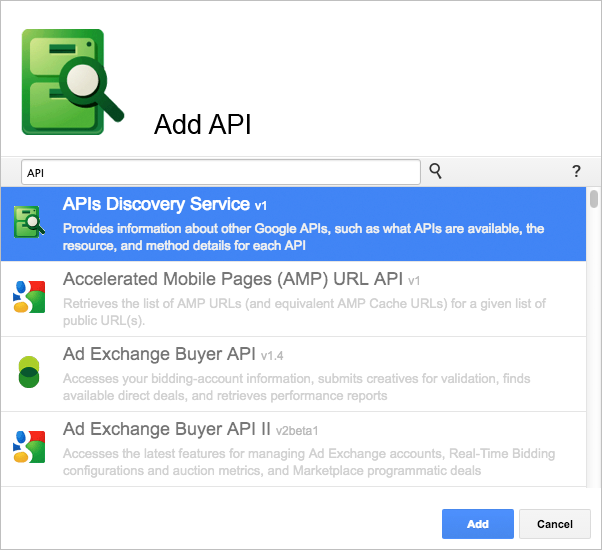Click the description 'Retrieves the list of AMP URLs'

coord(304,312)
